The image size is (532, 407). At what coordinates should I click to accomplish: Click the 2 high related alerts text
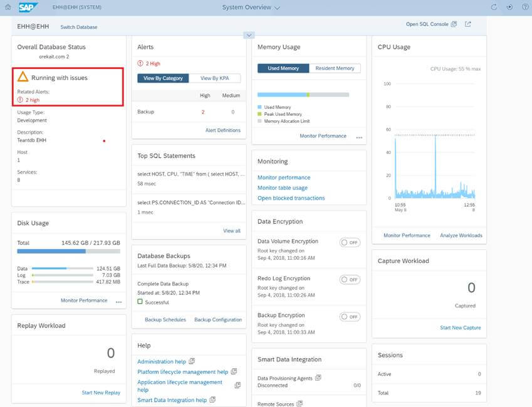[x=33, y=100]
